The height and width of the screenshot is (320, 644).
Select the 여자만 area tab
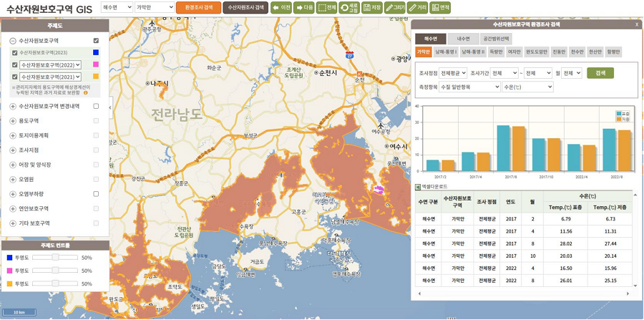click(x=514, y=52)
